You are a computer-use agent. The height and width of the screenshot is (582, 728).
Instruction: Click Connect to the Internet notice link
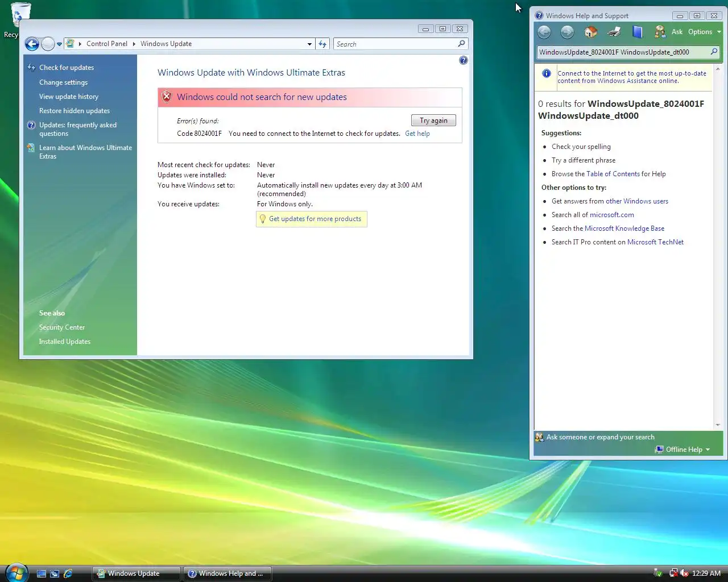(632, 77)
